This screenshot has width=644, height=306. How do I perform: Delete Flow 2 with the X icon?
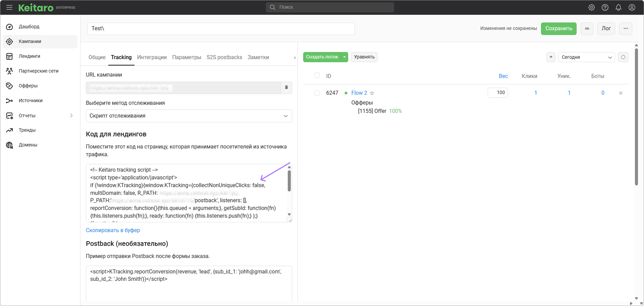(x=621, y=93)
